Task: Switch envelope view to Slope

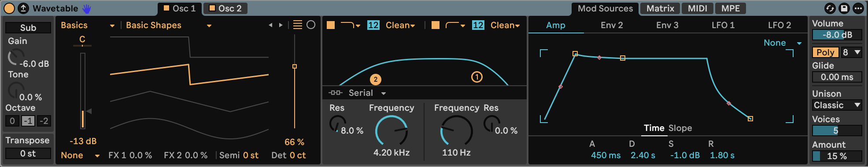Action: [x=680, y=128]
